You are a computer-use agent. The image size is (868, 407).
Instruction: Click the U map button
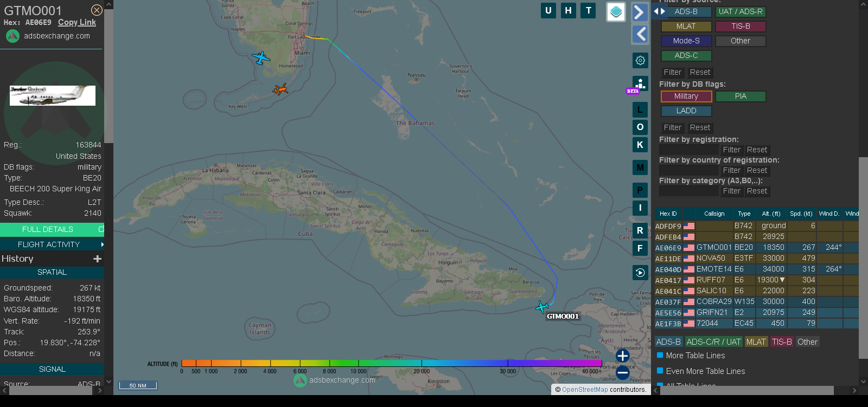[548, 10]
